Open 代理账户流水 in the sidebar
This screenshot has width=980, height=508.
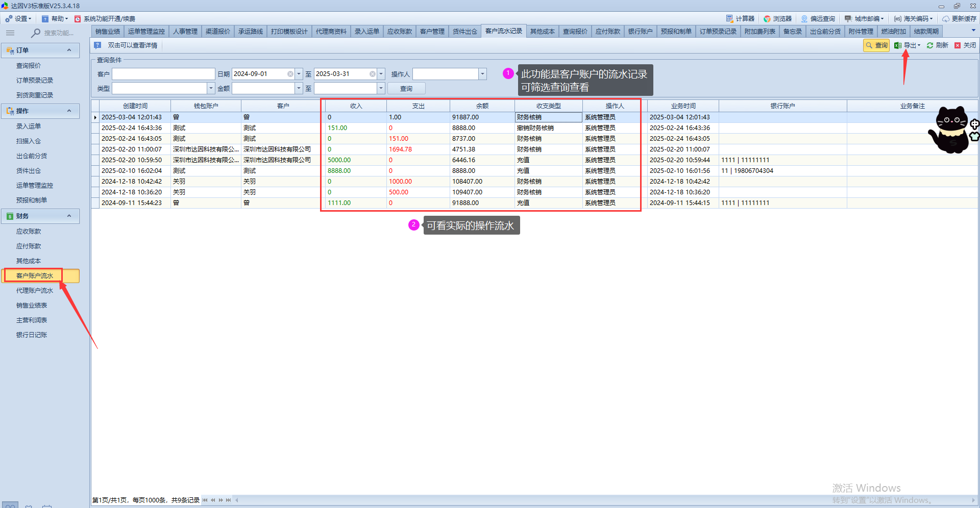pos(34,290)
